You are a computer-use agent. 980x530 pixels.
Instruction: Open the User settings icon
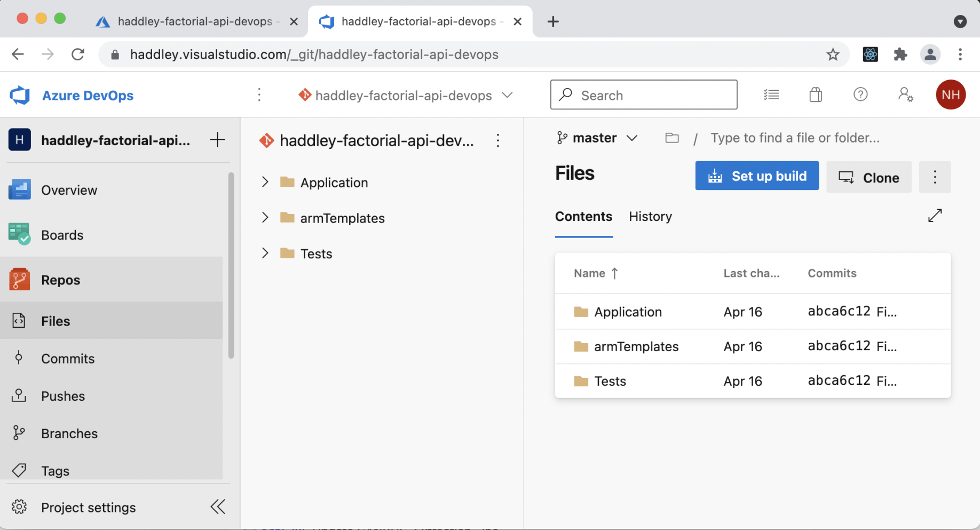905,95
